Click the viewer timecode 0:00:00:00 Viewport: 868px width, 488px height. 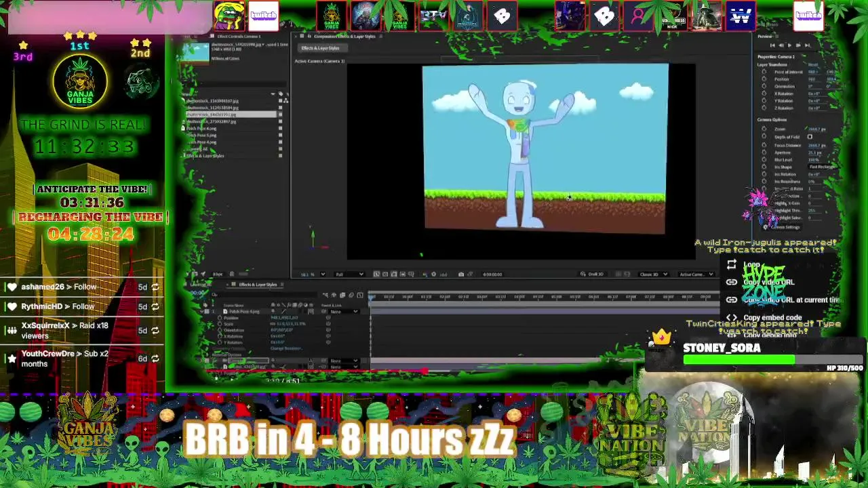492,274
